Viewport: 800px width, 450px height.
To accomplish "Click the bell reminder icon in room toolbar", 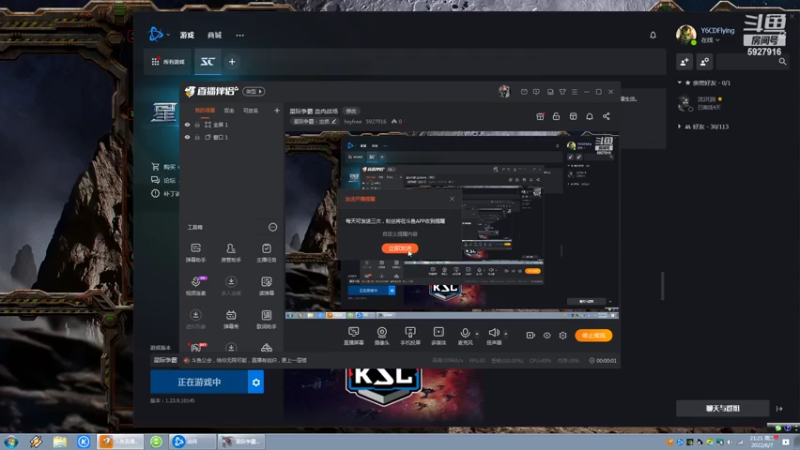I will 589,116.
